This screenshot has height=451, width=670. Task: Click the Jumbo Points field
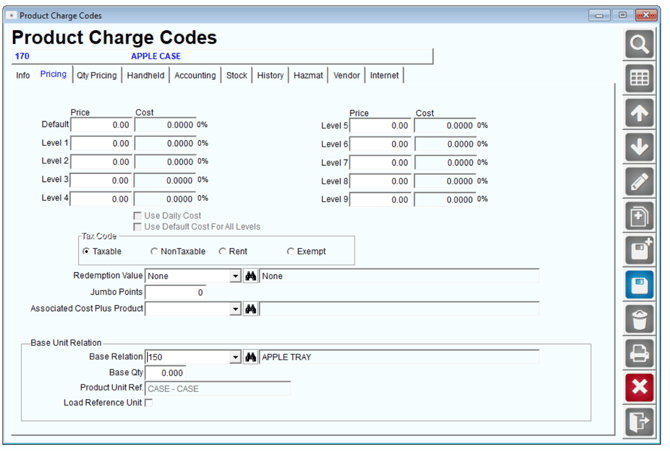pos(176,292)
